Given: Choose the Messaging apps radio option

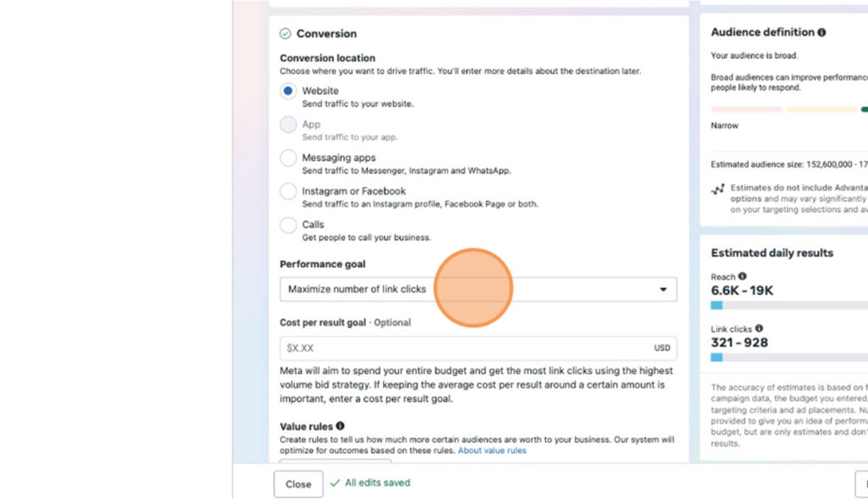Looking at the screenshot, I should tap(288, 158).
